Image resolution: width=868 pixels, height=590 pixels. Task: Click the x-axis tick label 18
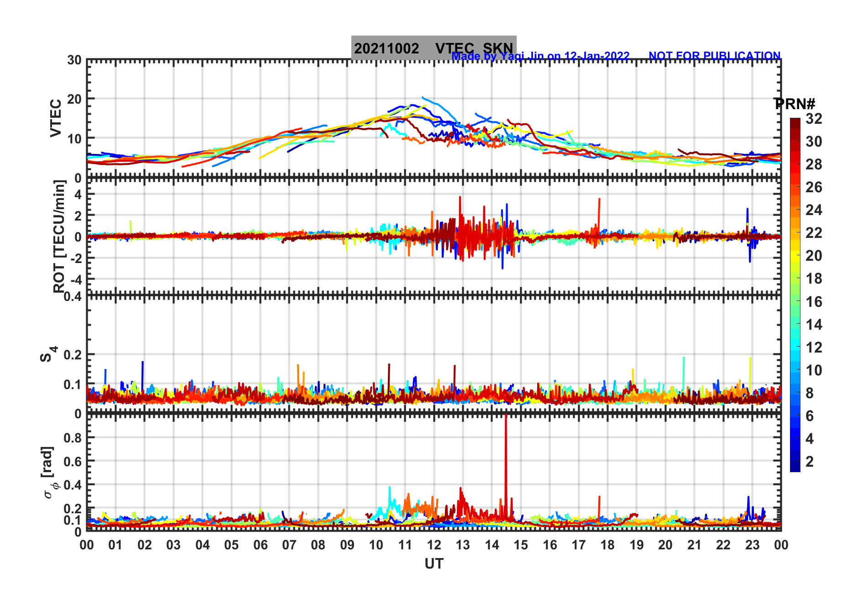click(x=607, y=545)
